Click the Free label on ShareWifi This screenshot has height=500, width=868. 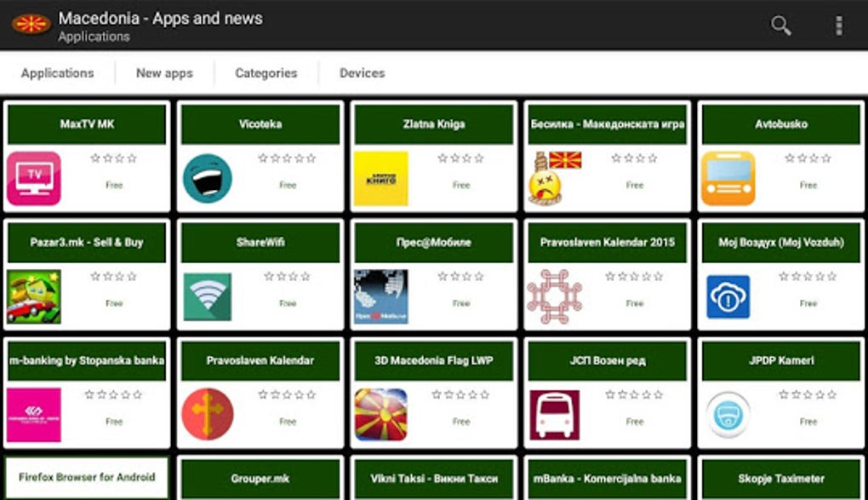[288, 303]
